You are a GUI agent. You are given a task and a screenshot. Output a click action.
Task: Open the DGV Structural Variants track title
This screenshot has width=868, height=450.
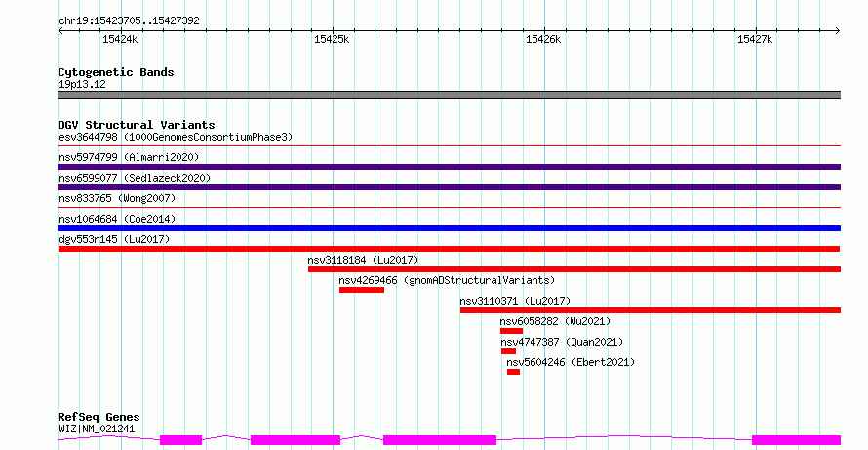point(137,125)
